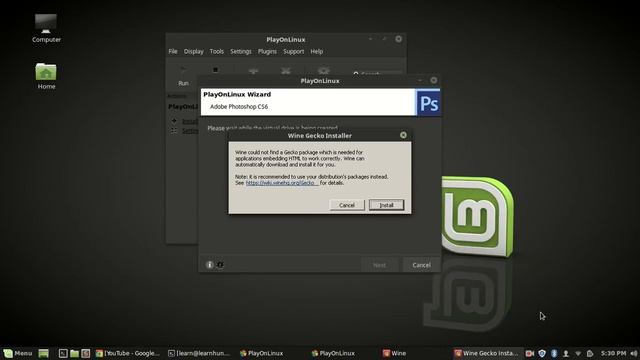Open the wiki.winehq.org Gecko link
The height and width of the screenshot is (360, 640).
pos(282,183)
